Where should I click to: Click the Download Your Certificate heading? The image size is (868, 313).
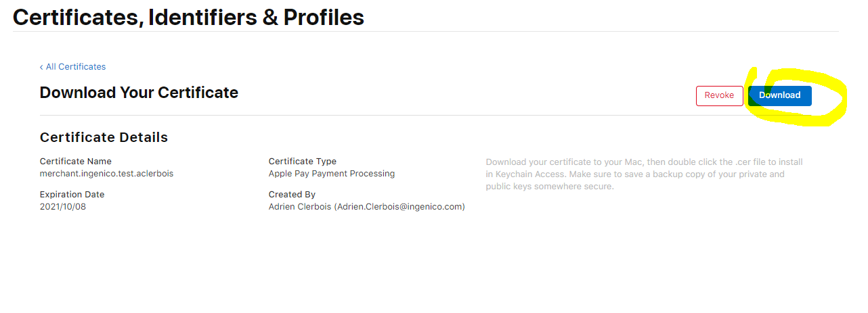[139, 93]
